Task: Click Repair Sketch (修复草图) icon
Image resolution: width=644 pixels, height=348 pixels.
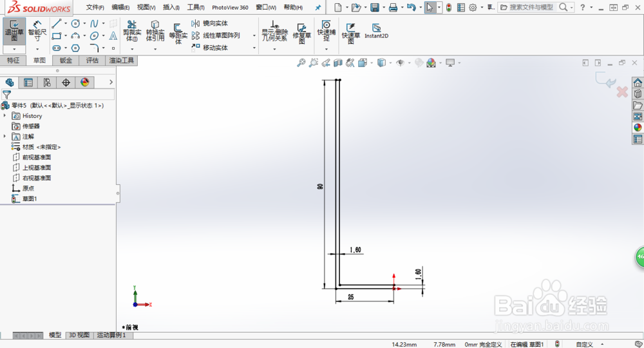Action: tap(302, 34)
